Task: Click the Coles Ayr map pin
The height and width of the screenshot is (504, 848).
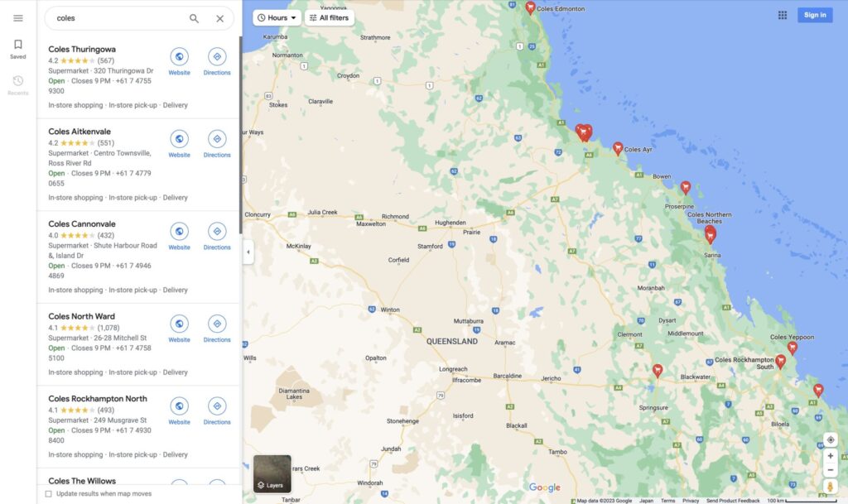Action: (x=618, y=149)
